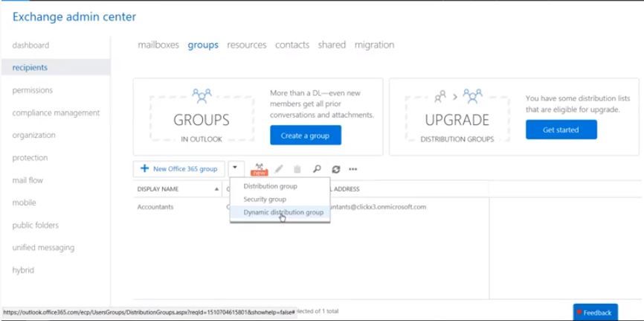Click the New Office 365 group button

[178, 169]
